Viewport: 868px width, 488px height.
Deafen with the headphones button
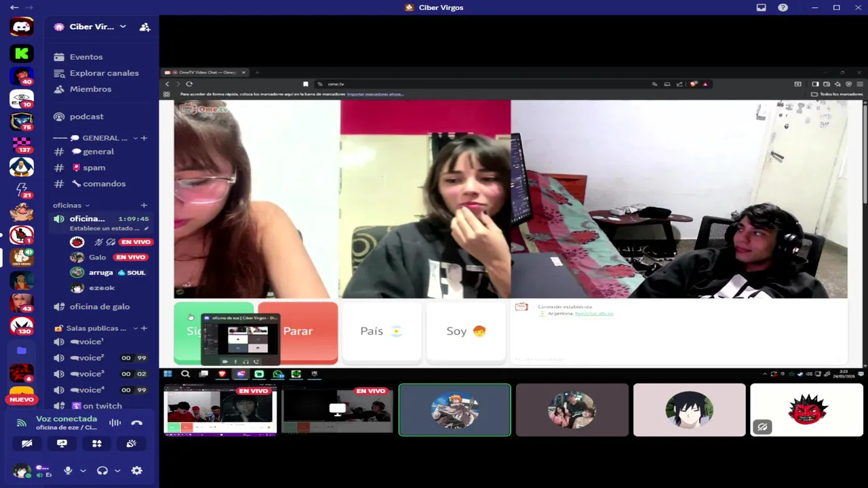point(102,470)
